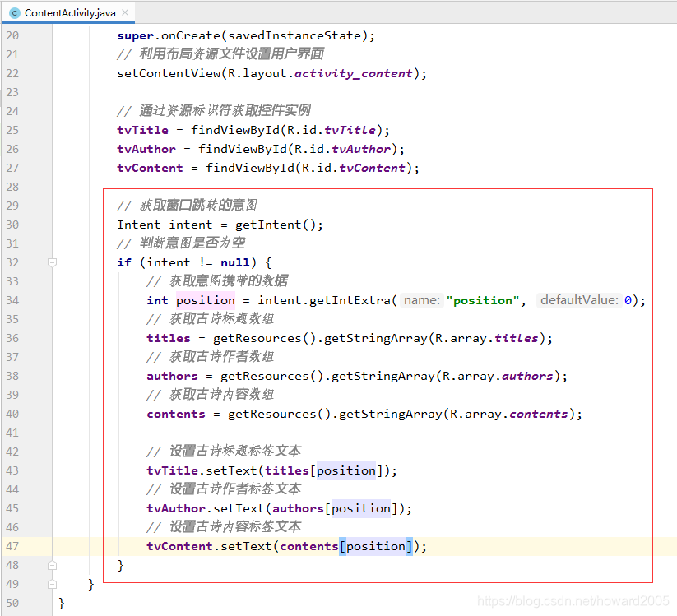Click 'Intent' type name on line 30

(x=138, y=225)
